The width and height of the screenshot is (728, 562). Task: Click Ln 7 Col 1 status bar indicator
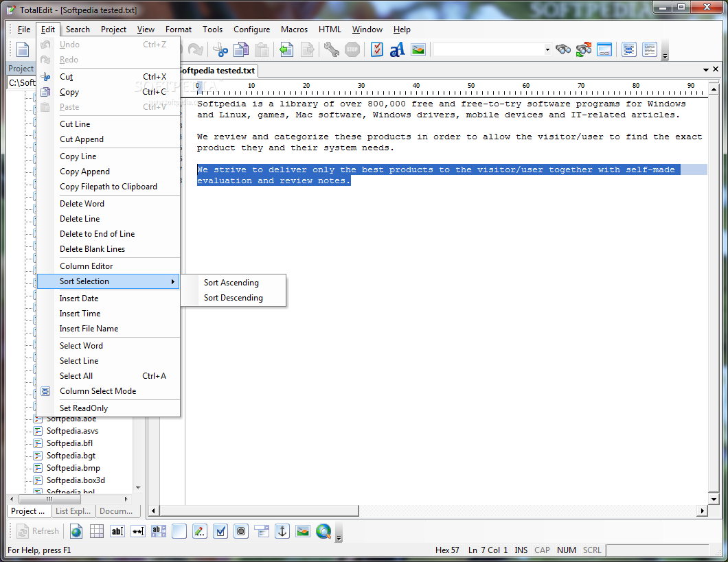(488, 550)
